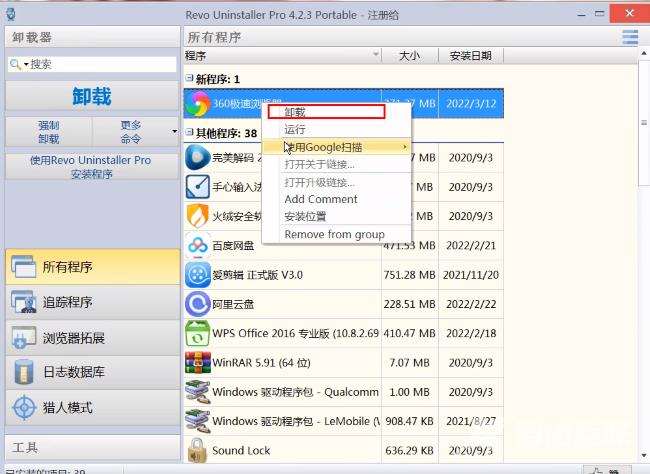This screenshot has height=474, width=650.
Task: Sort by the 安装日期 column header
Action: pyautogui.click(x=471, y=55)
